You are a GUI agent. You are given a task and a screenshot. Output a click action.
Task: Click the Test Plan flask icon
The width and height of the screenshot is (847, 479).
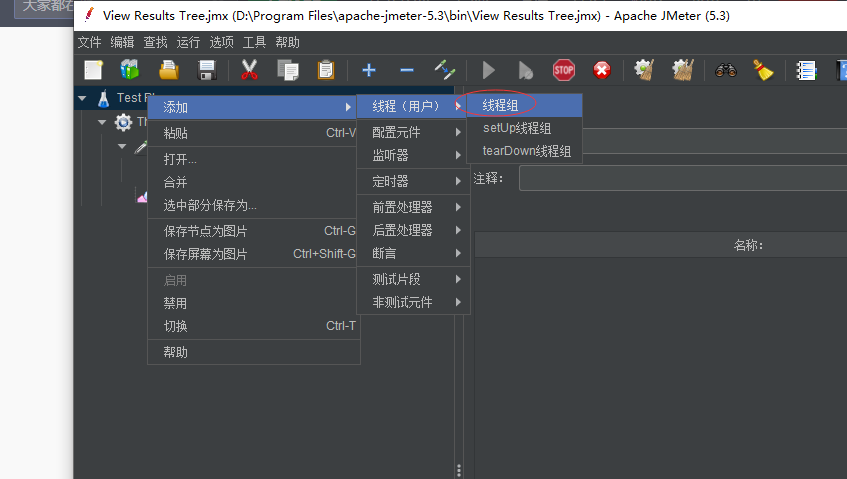[x=103, y=98]
